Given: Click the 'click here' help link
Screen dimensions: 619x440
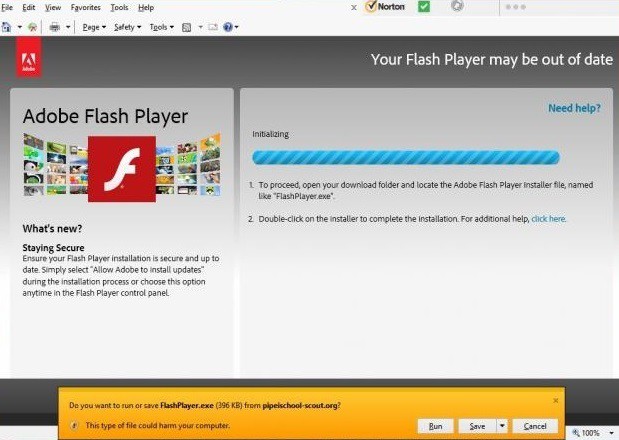Looking at the screenshot, I should tap(548, 219).
